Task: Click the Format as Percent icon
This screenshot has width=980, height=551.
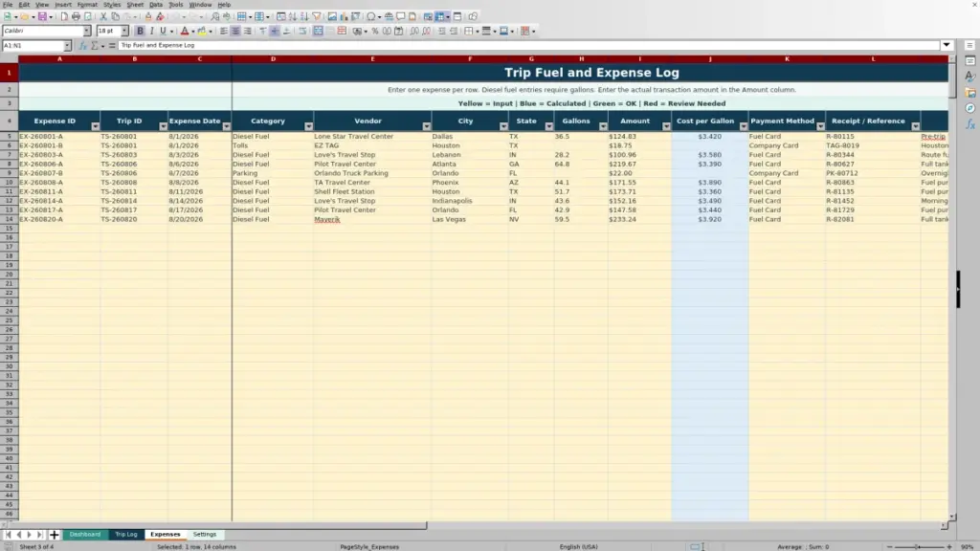Action: pos(375,32)
